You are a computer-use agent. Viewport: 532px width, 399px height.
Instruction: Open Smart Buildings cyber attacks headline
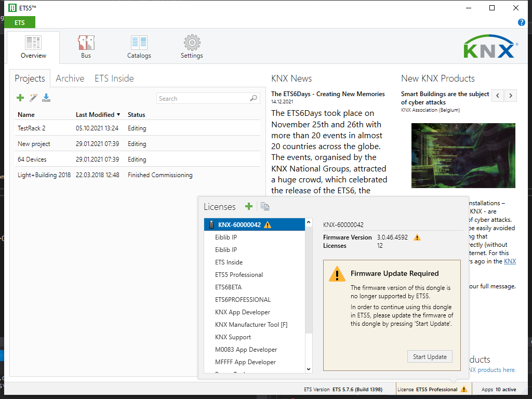445,98
